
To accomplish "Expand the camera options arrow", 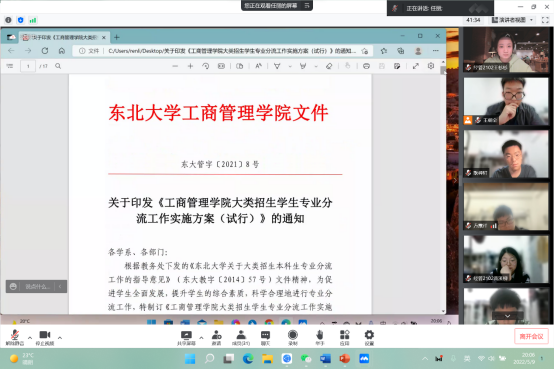I will point(60,338).
